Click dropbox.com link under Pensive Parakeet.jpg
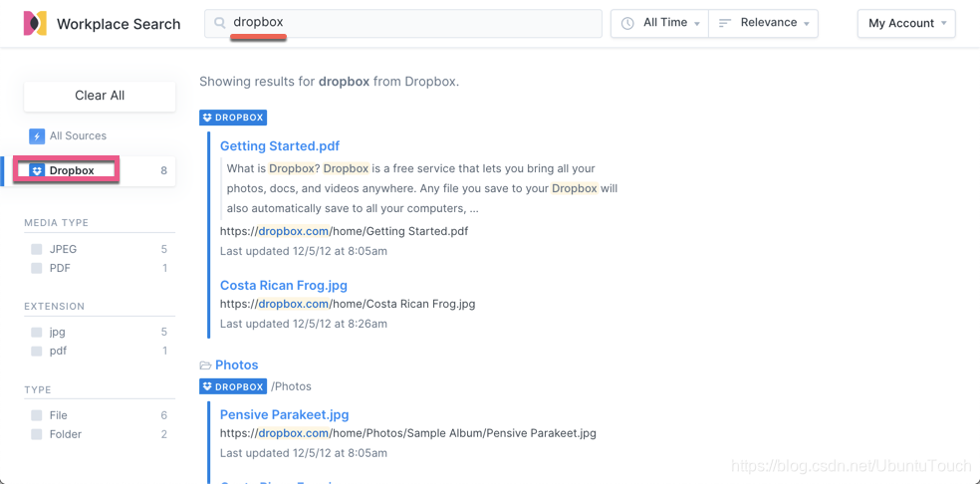Viewport: 980px width, 484px height. pyautogui.click(x=294, y=433)
